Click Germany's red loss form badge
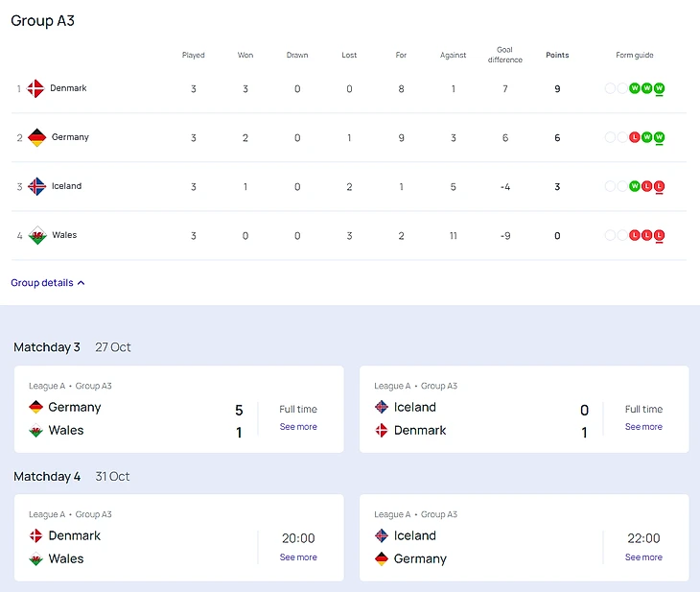The image size is (700, 592). click(635, 137)
